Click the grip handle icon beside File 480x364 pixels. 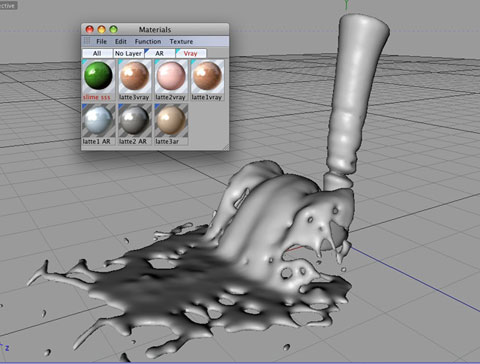tap(87, 41)
